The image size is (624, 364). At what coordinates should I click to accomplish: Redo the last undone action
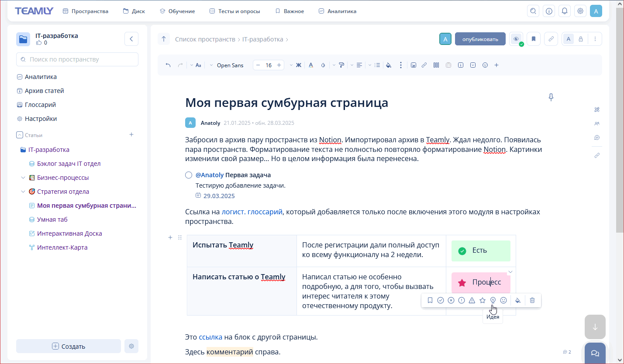(x=180, y=65)
